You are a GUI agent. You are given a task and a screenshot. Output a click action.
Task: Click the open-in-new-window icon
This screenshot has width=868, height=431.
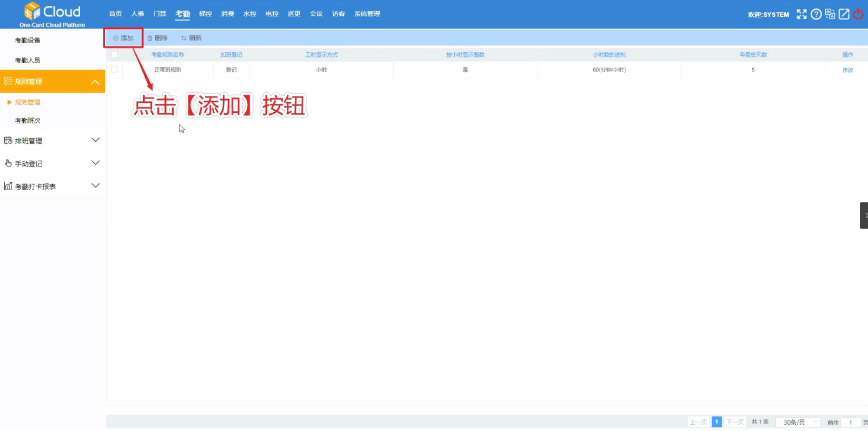(x=844, y=14)
